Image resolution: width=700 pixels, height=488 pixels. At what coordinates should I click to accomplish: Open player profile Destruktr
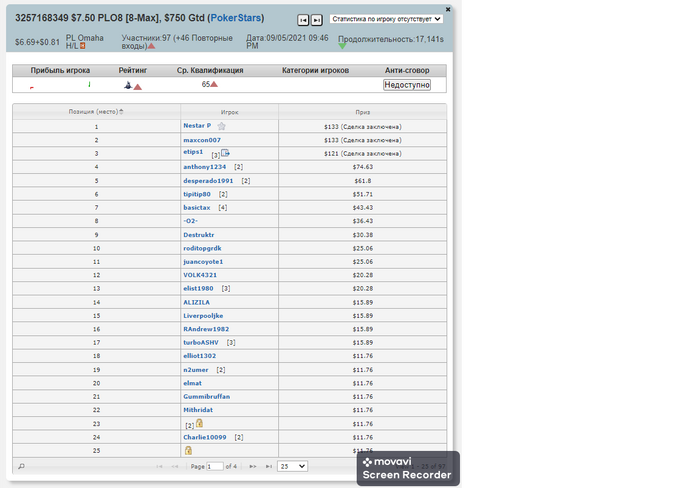(x=199, y=234)
